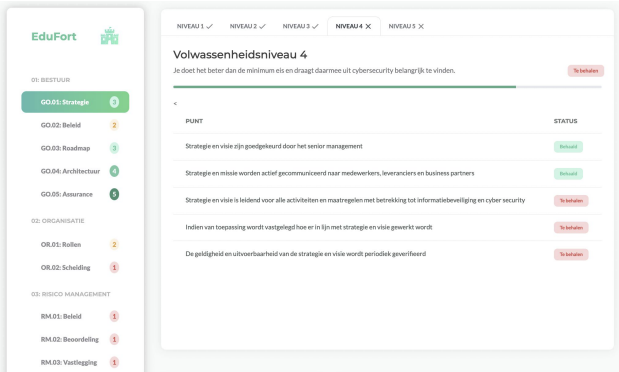The height and width of the screenshot is (372, 619).
Task: Click 'Behaald' status for senior management row
Action: click(x=568, y=147)
